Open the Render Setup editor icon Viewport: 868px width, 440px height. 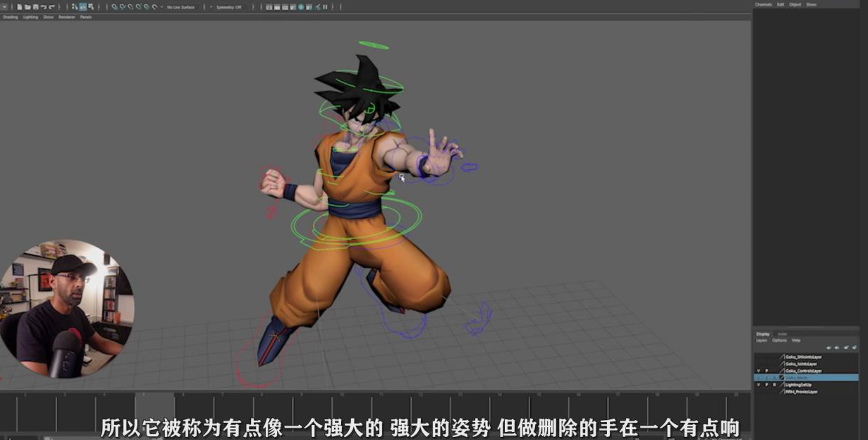309,7
